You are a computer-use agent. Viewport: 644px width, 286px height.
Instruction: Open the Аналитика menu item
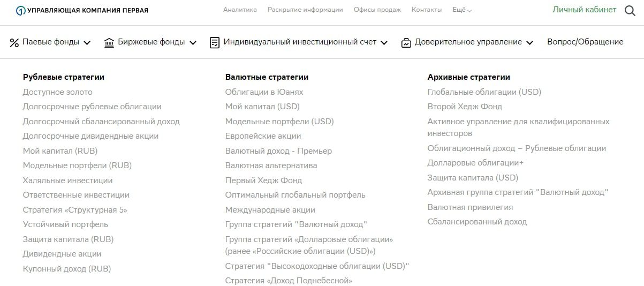tap(240, 10)
